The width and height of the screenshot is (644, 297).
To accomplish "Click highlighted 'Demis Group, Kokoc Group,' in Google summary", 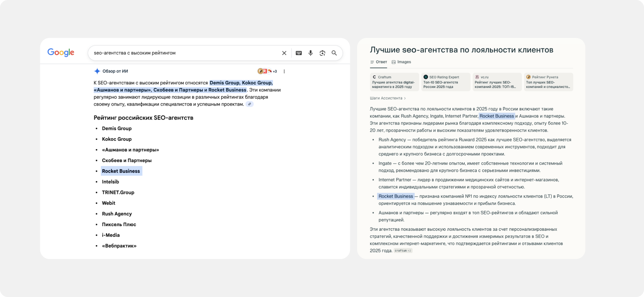I will (x=241, y=83).
